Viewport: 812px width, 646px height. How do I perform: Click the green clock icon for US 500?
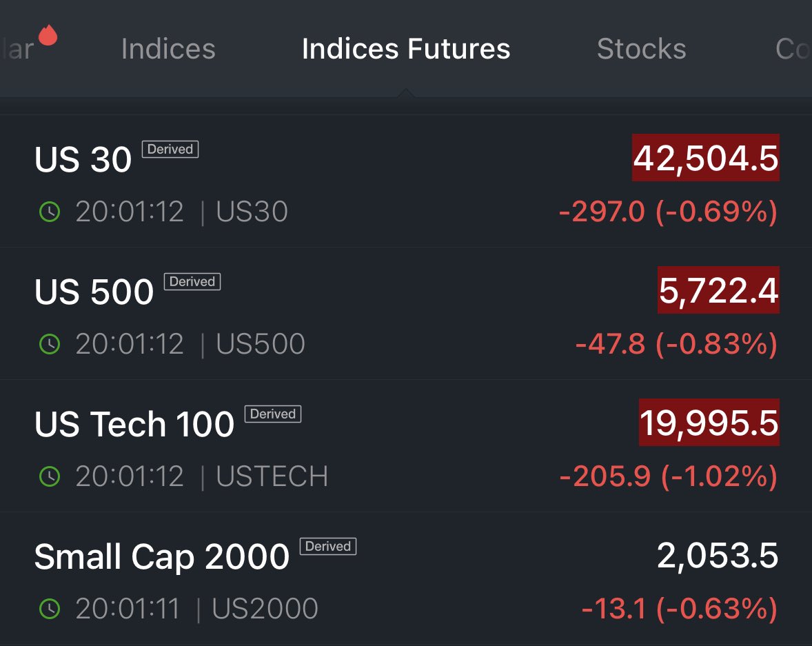[x=50, y=344]
